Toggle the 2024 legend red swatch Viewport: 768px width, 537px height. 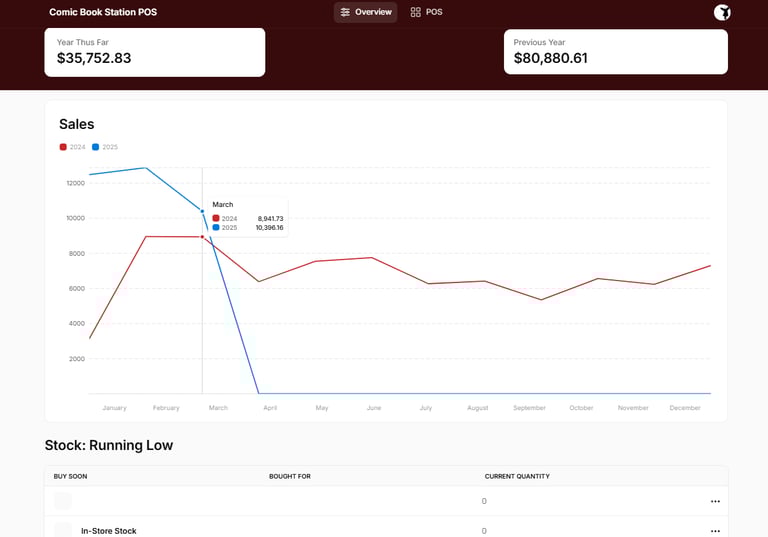click(x=64, y=147)
